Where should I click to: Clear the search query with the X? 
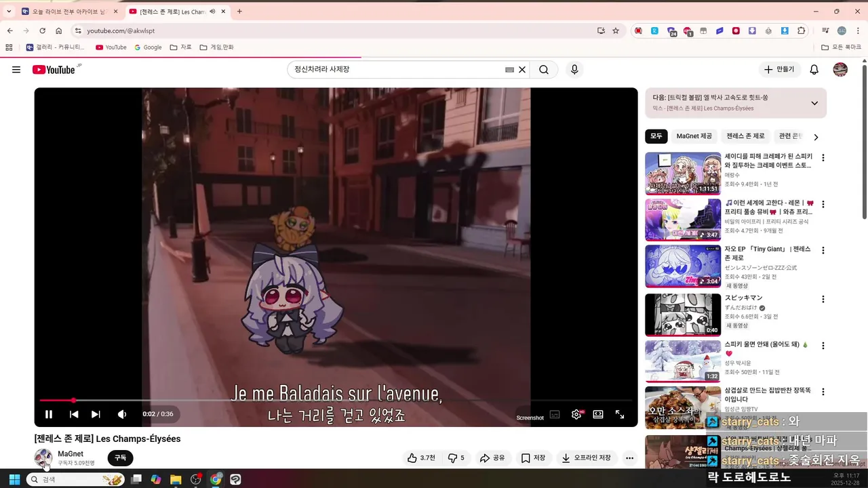(522, 70)
